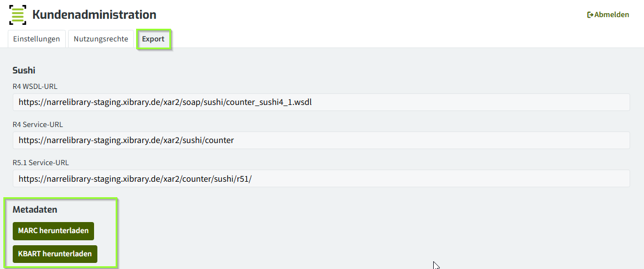Click the URL ending in sushi/r51/
Image resolution: width=644 pixels, height=269 pixels.
click(134, 179)
